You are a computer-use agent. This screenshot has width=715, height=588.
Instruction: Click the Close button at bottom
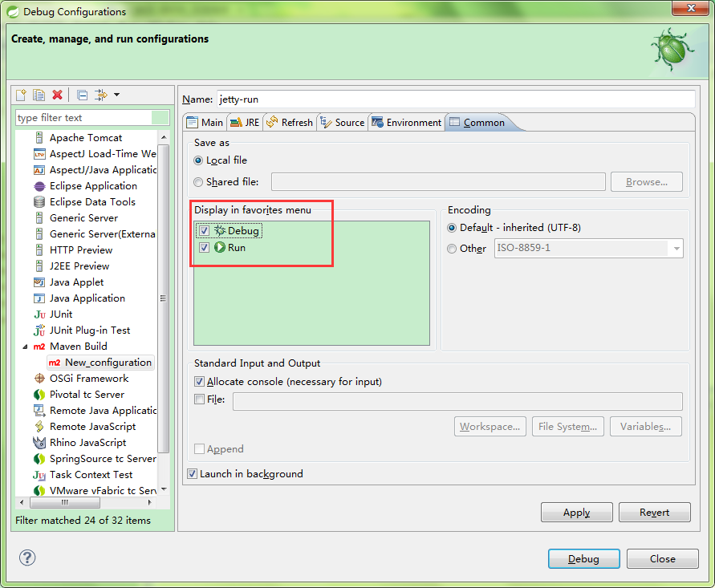[x=663, y=559]
